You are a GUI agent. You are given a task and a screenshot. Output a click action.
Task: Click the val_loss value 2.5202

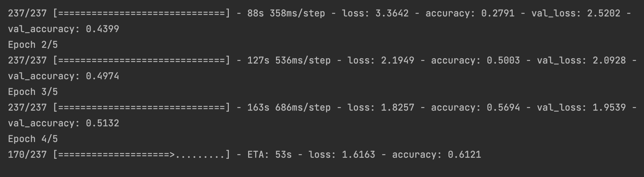click(604, 13)
